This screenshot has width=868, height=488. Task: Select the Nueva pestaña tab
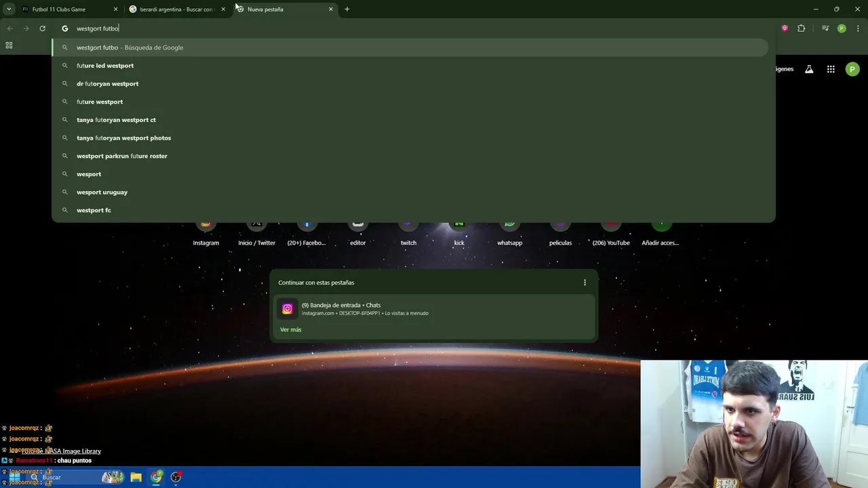point(285,9)
